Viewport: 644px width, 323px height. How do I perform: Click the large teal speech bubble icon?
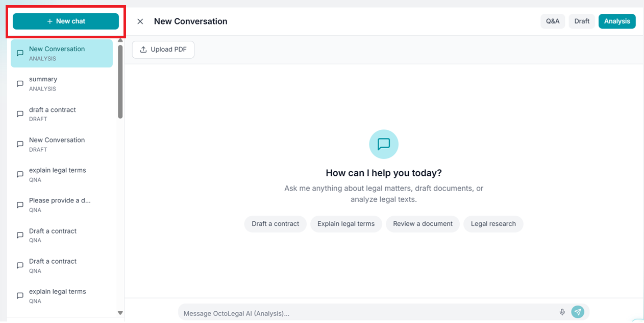tap(383, 144)
